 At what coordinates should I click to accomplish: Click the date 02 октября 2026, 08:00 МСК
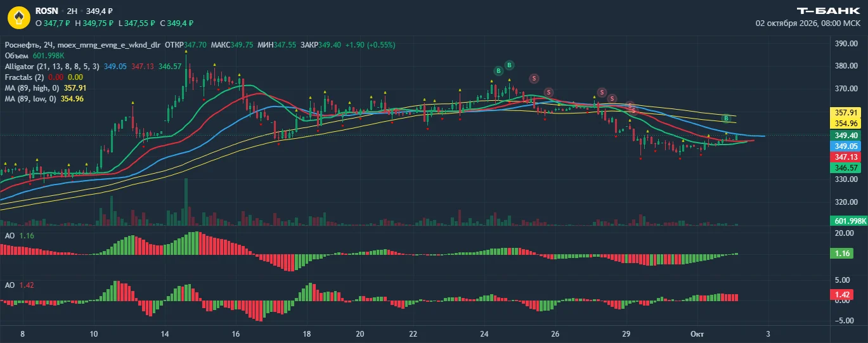[808, 23]
